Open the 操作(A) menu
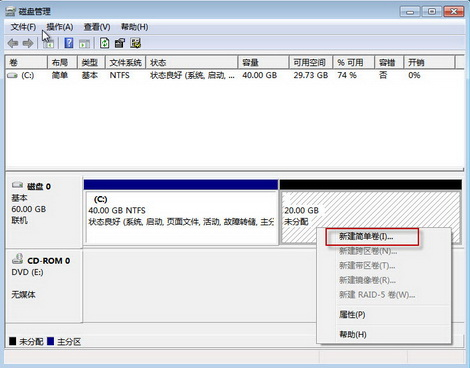The height and width of the screenshot is (368, 470). coord(60,27)
